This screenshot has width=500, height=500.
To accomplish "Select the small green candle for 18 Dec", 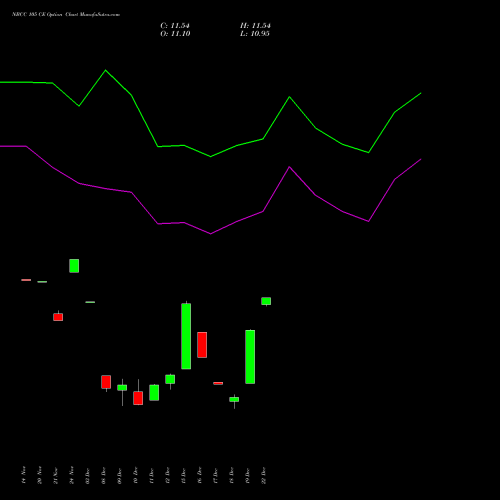I will [234, 399].
